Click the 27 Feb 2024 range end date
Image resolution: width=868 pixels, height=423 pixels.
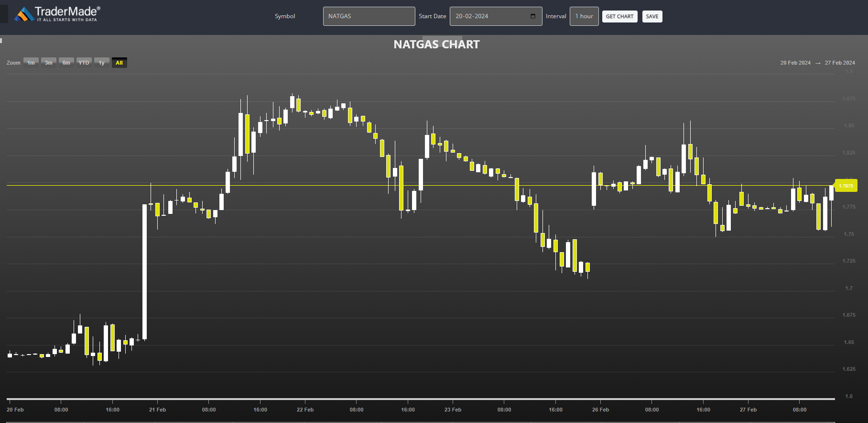tap(840, 63)
